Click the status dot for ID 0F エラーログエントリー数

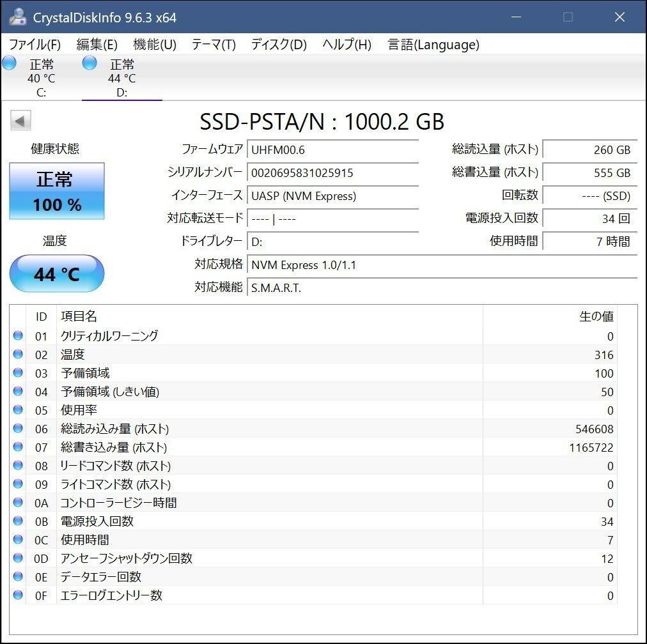tap(18, 595)
